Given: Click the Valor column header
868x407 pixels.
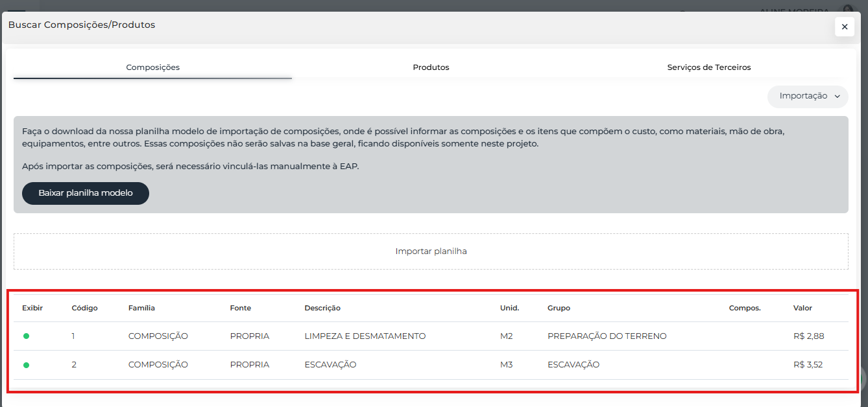Looking at the screenshot, I should click(802, 308).
